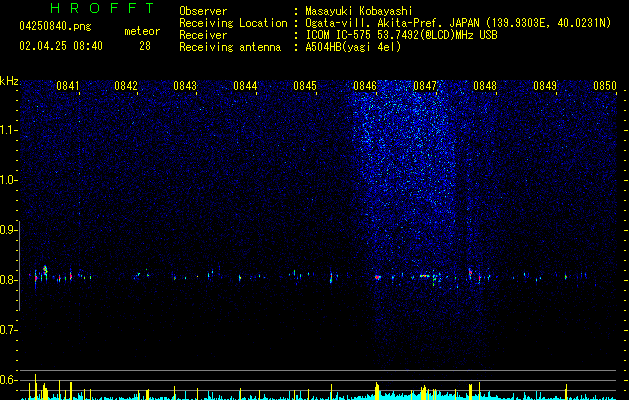
Task: Click the Ogata-vill. Akita-Pref. JAPAN location text
Action: [x=458, y=23]
